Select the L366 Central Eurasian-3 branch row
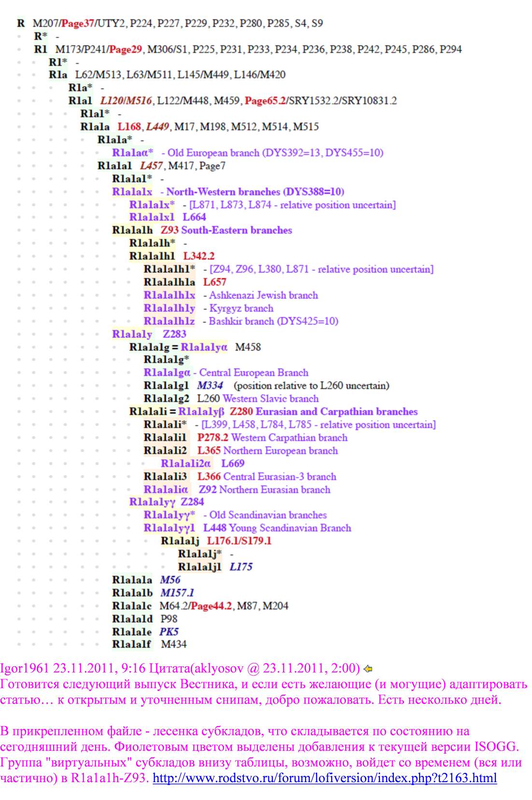532x800 pixels. click(266, 477)
